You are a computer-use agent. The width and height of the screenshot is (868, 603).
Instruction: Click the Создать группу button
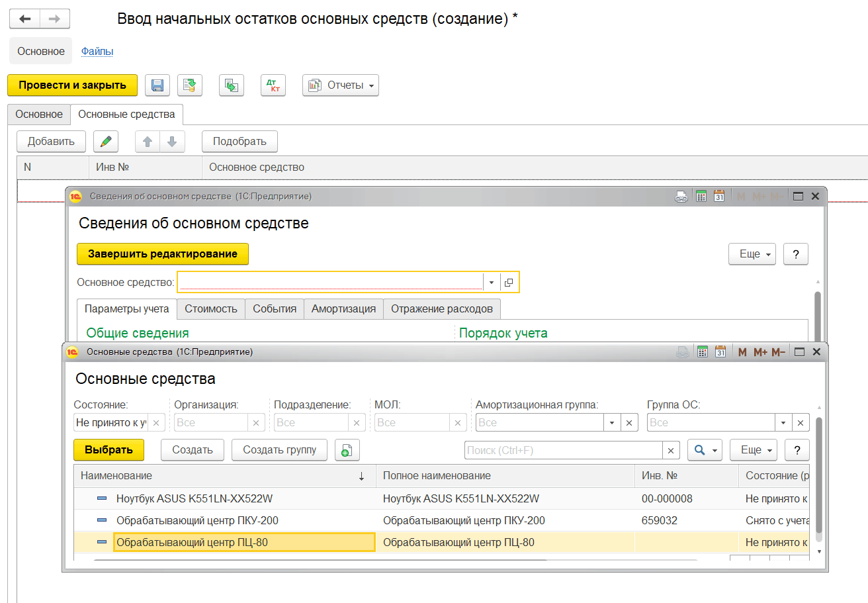click(279, 450)
